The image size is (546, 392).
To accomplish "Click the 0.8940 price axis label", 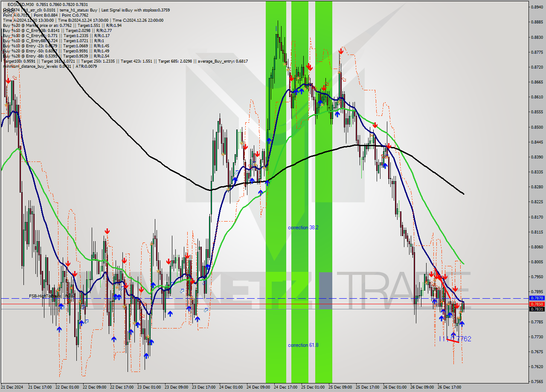I will coord(537,7).
